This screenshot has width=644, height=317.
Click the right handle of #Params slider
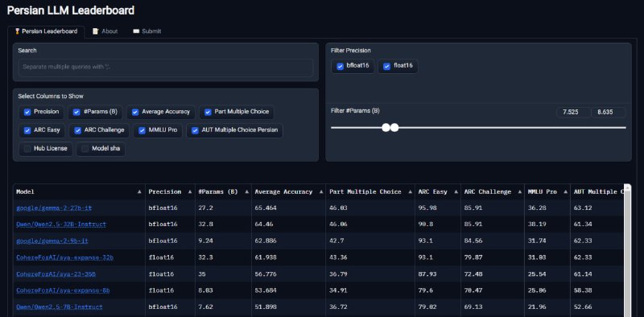[x=394, y=128]
